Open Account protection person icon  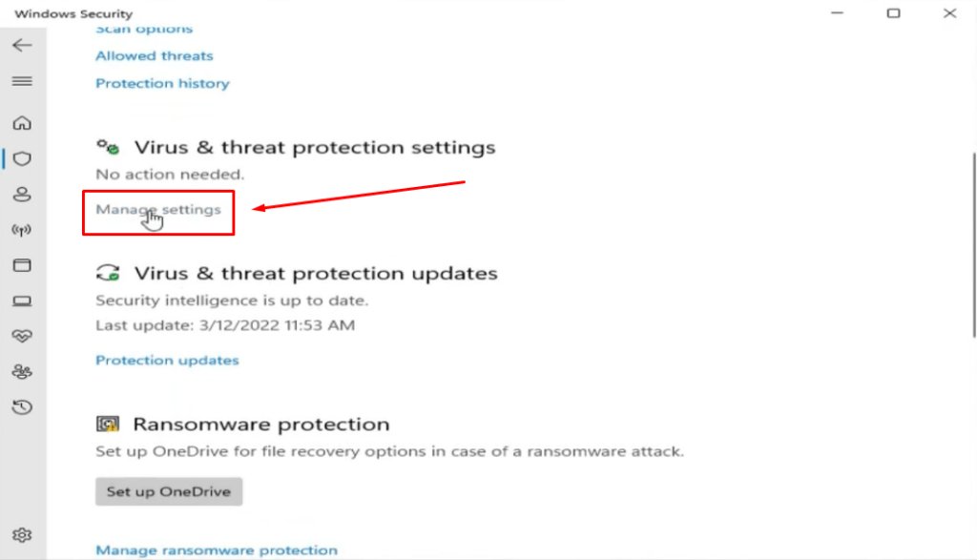point(23,195)
